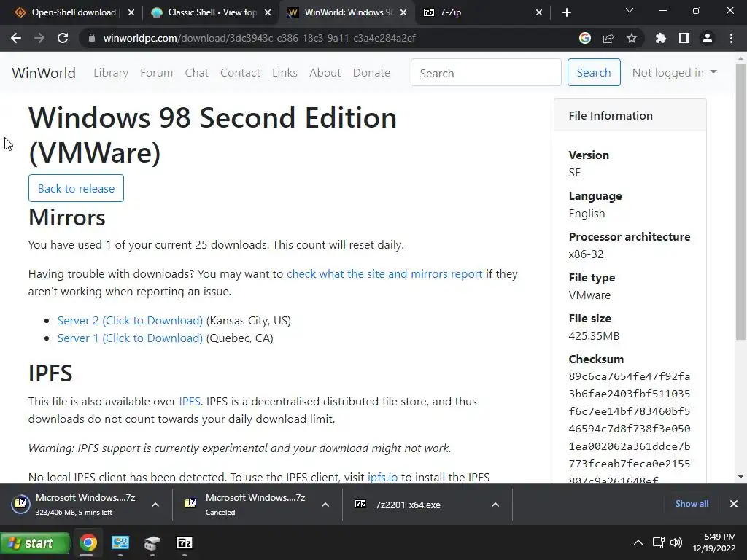Open About in WinWorld navigation
The image size is (747, 560).
point(325,72)
